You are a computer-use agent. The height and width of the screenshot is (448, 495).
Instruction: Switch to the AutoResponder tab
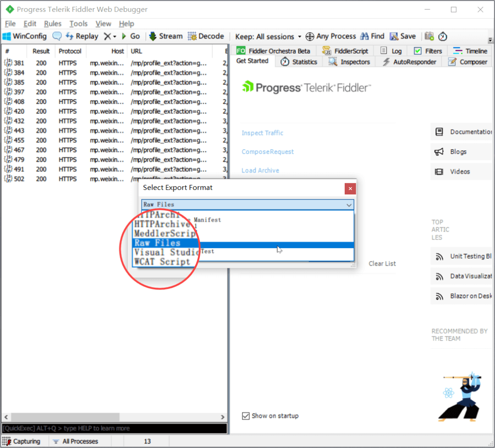pyautogui.click(x=409, y=62)
